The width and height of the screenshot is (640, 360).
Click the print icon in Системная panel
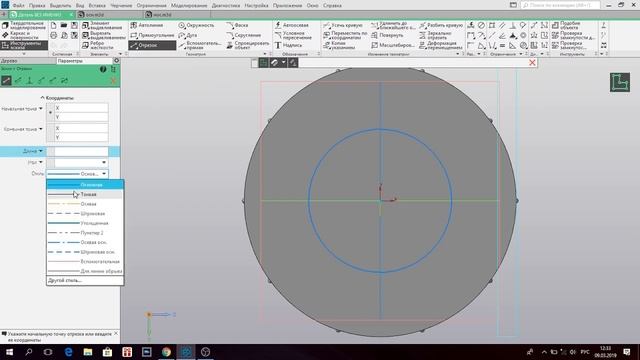[x=53, y=36]
